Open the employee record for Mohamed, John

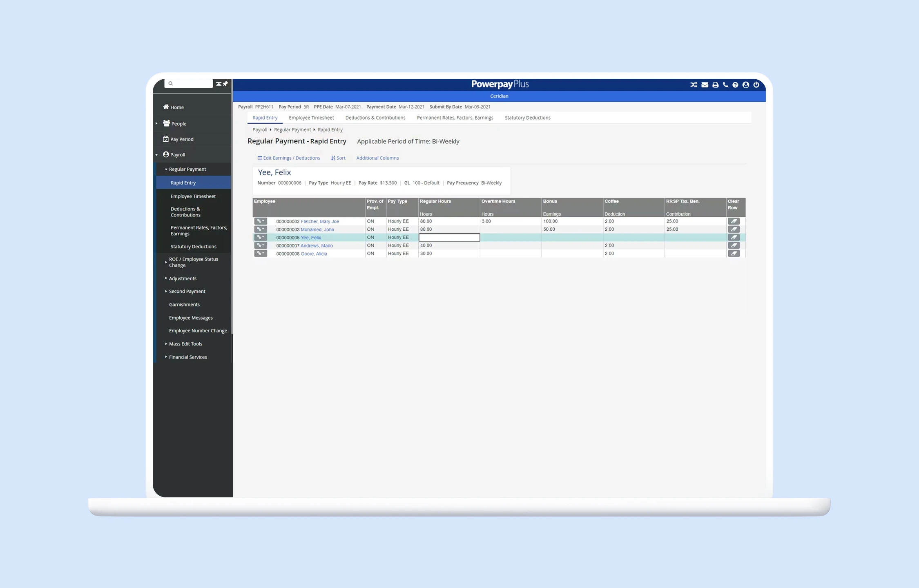pyautogui.click(x=317, y=229)
